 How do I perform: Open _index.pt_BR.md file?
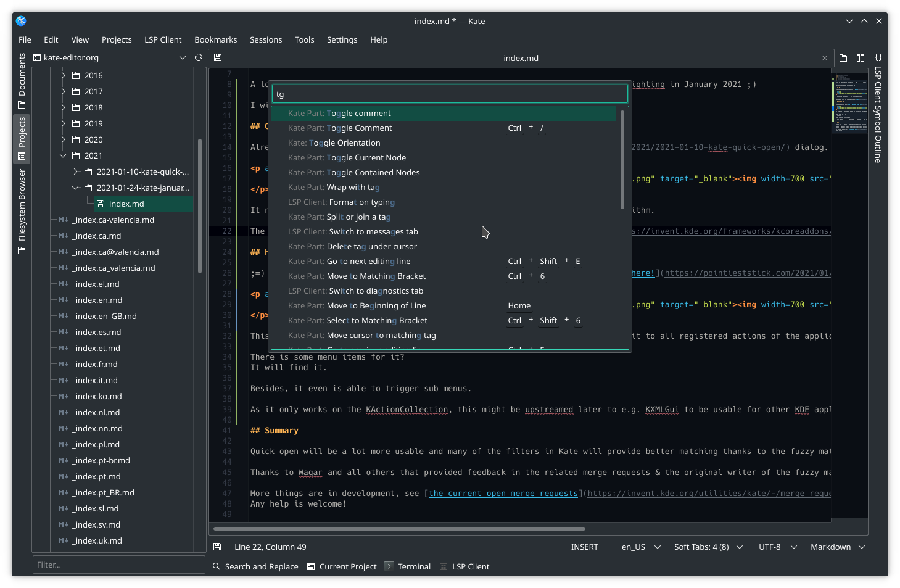tap(103, 492)
